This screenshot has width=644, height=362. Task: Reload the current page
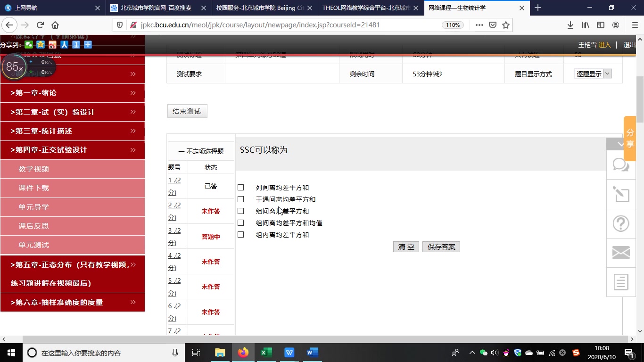coord(40,25)
